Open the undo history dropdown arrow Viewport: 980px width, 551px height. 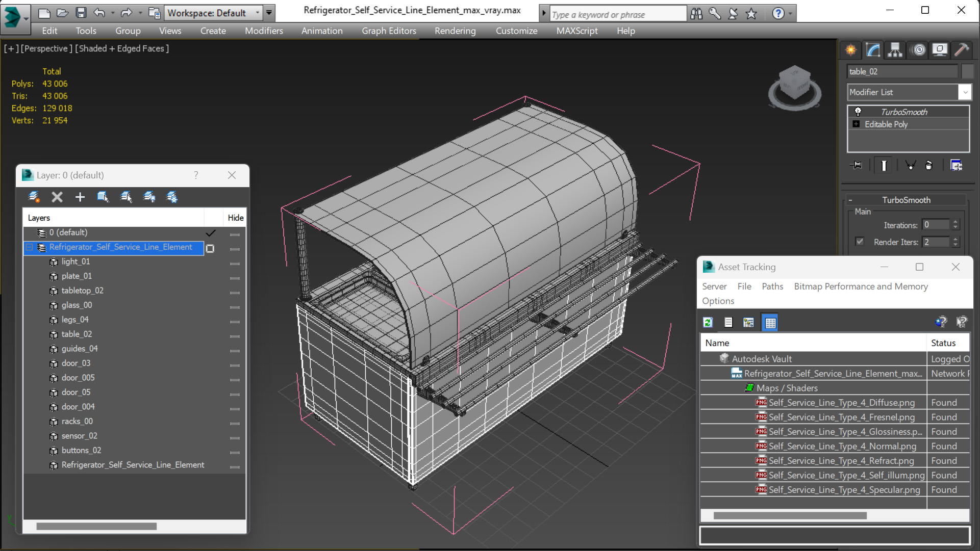click(113, 13)
